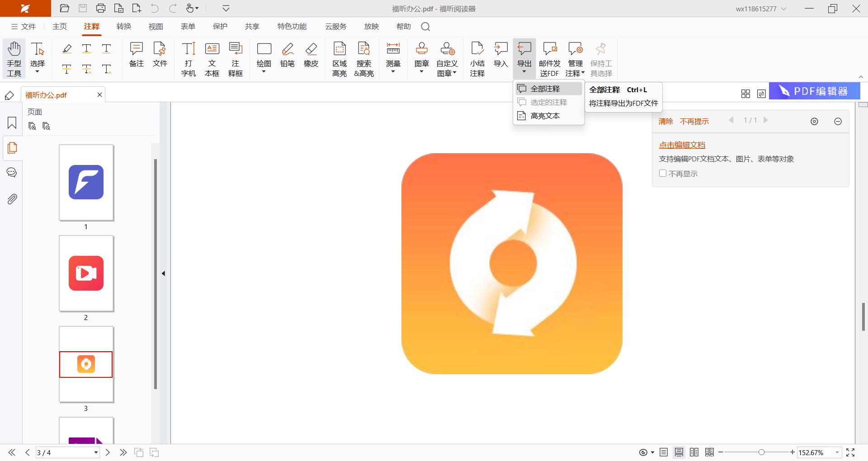This screenshot has width=868, height=461.
Task: Select the Typewriter (打字机) tool
Action: [189, 59]
